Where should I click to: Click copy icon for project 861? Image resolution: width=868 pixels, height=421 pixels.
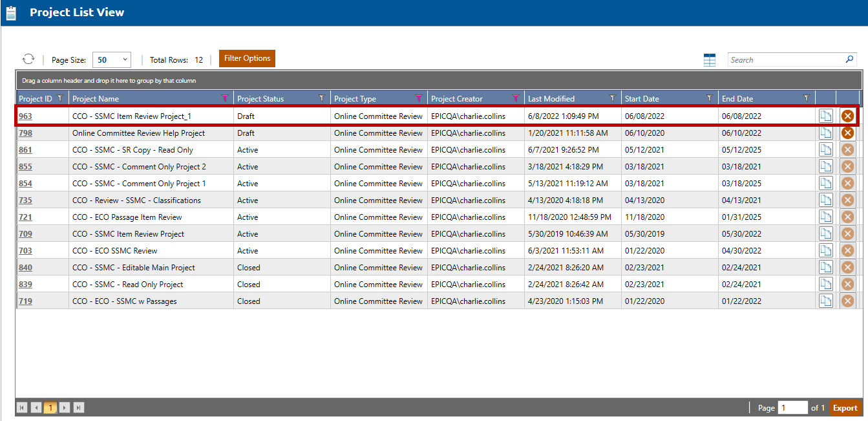click(825, 150)
